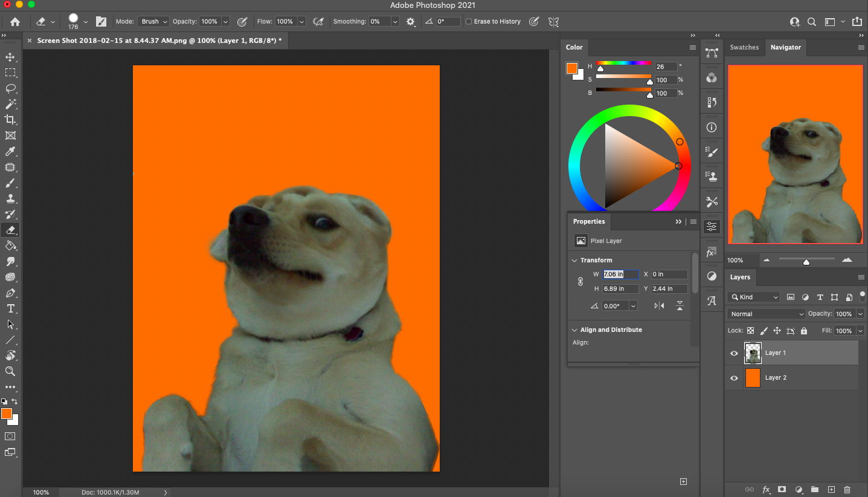Select the Layers panel tab
868x497 pixels.
point(740,277)
